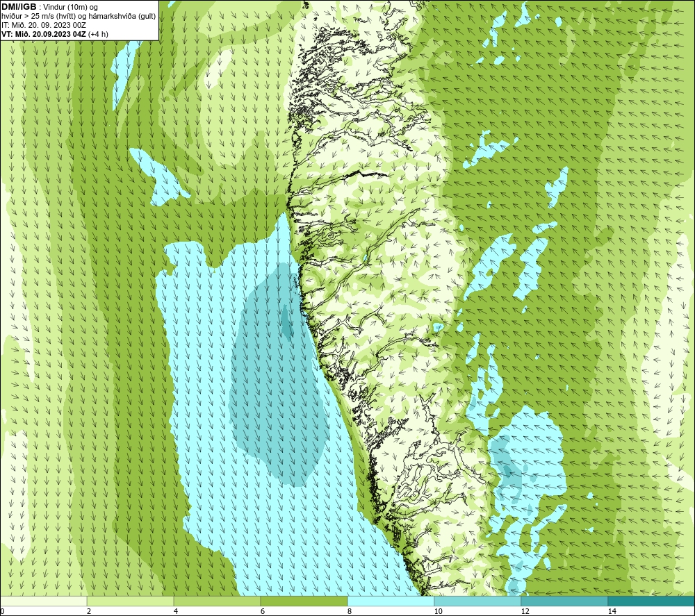Click the 10–12 m/s cyan color band

point(478,601)
